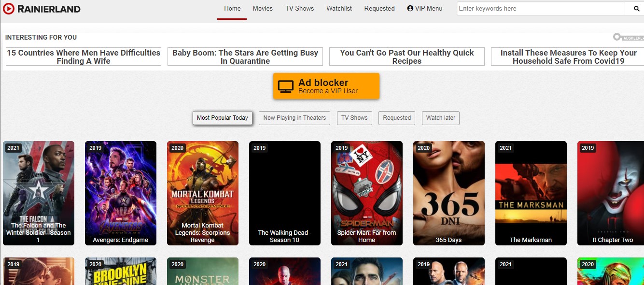
Task: Focus the "Enter keywords here" search field
Action: 542,9
